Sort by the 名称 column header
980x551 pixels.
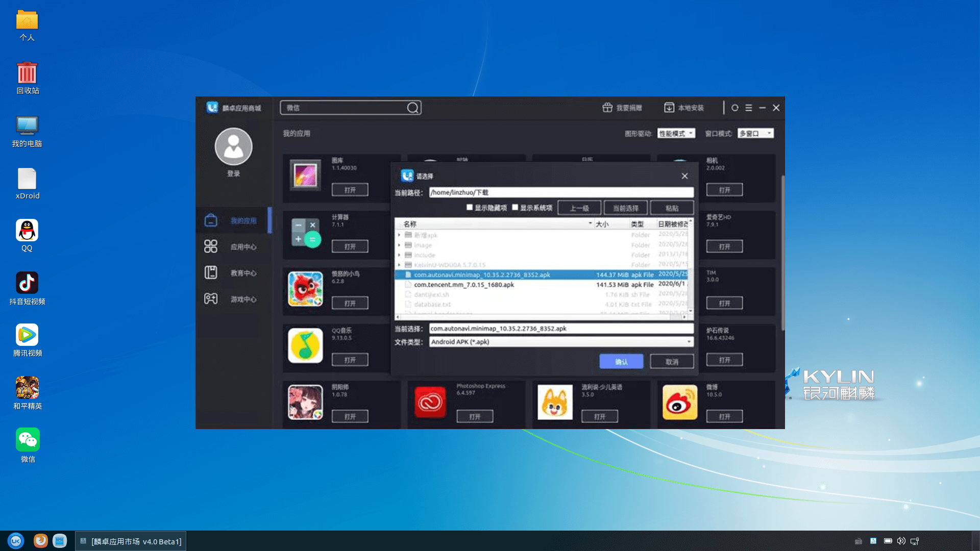click(494, 224)
